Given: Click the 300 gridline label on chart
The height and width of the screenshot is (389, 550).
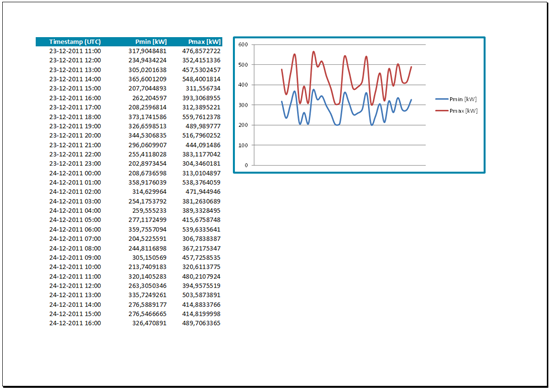Looking at the screenshot, I should (x=243, y=105).
